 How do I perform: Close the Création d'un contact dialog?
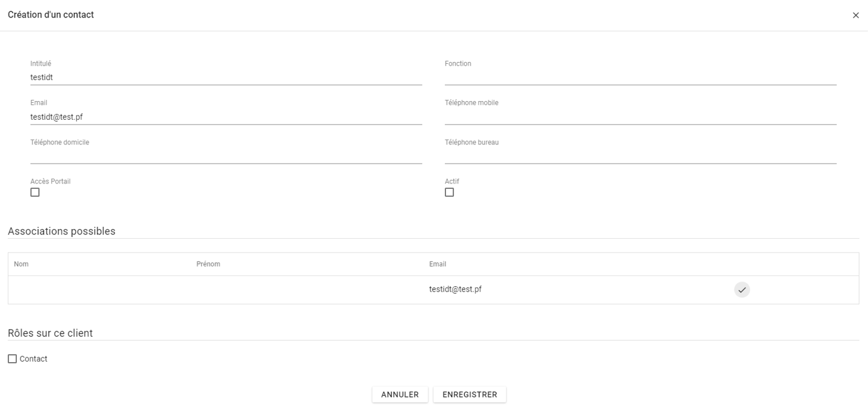[x=855, y=15]
